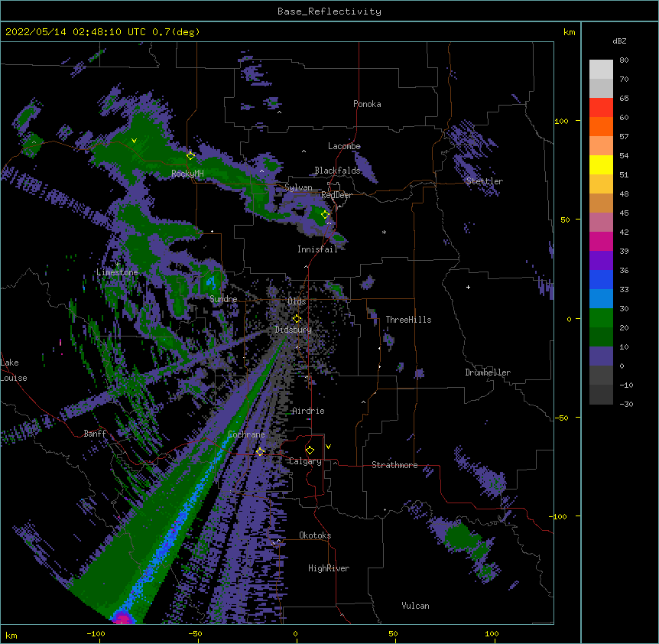Click the yellow diamond marker south of RedDeer

(x=325, y=214)
